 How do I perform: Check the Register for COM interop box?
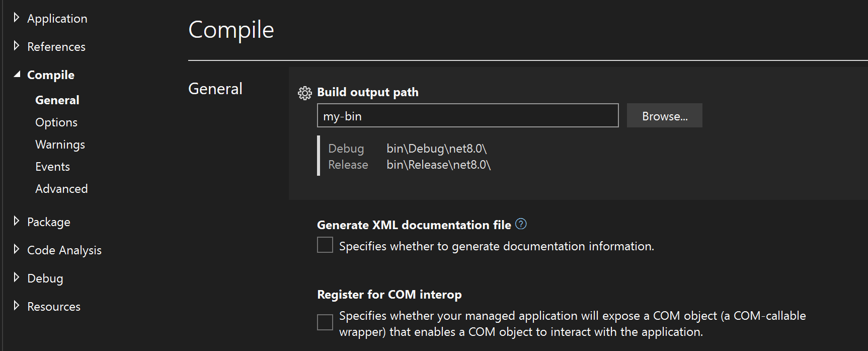(x=325, y=322)
